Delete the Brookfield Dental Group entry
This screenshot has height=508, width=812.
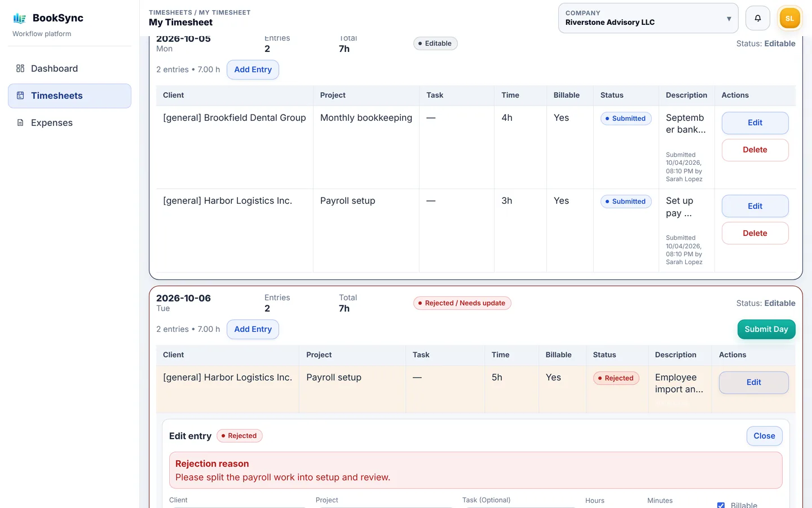(x=755, y=150)
